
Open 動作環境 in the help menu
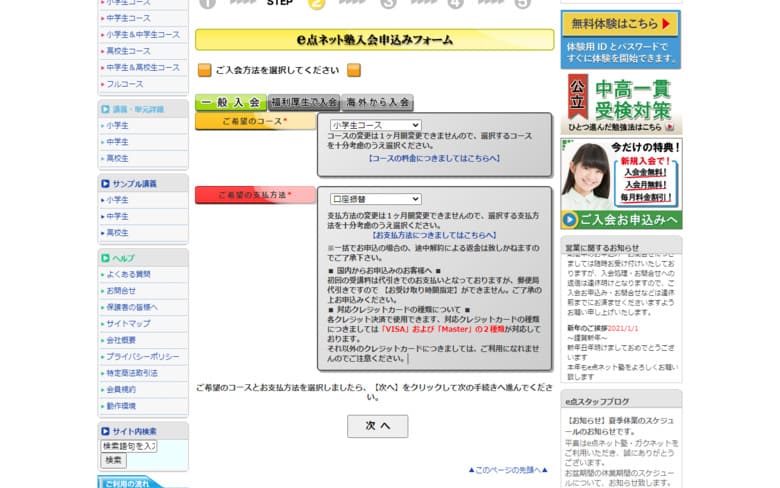pyautogui.click(x=121, y=406)
